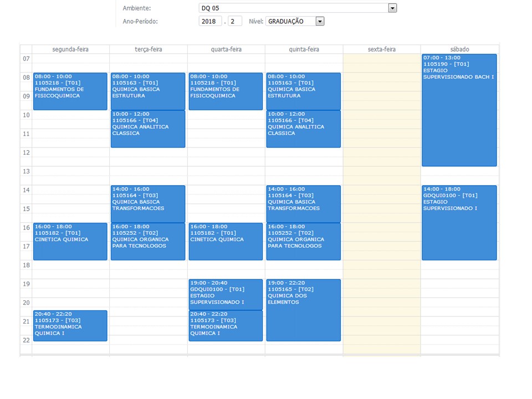532x399 pixels.
Task: Open Thursday's Quimica dos Elementos event
Action: point(303,310)
